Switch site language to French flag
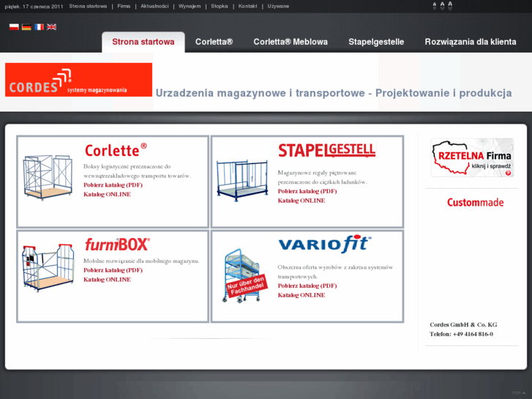 coord(39,27)
